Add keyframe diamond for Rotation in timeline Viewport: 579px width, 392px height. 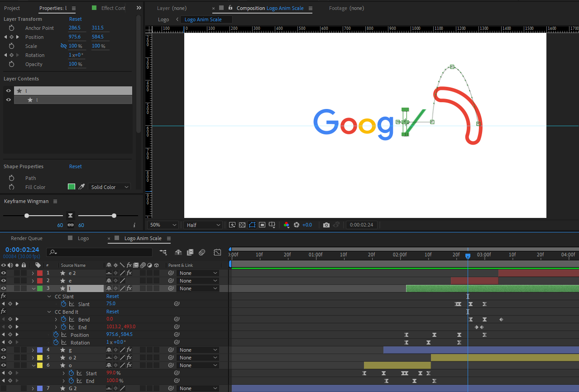(10, 343)
